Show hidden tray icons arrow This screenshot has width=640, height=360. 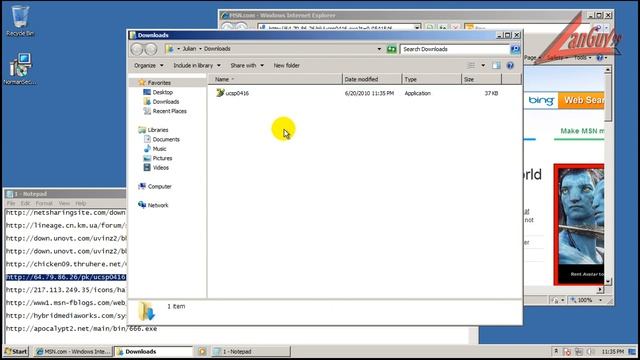pos(556,351)
